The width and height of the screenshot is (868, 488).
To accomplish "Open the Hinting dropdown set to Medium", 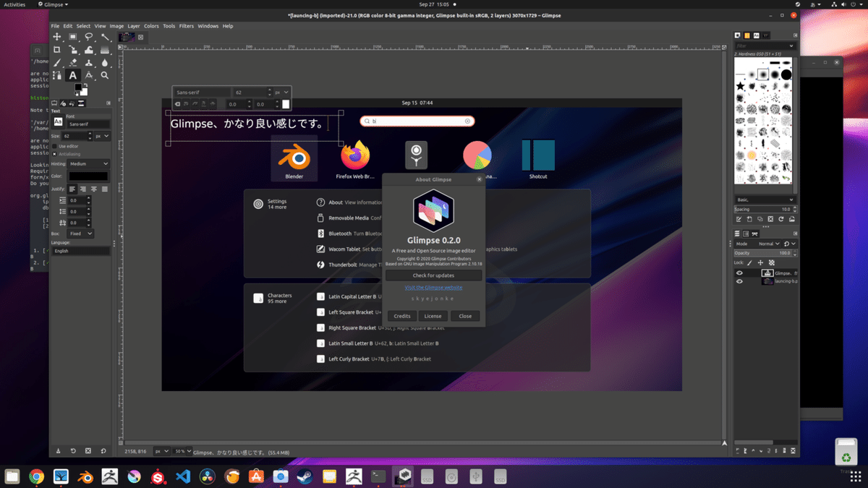I will pyautogui.click(x=88, y=164).
